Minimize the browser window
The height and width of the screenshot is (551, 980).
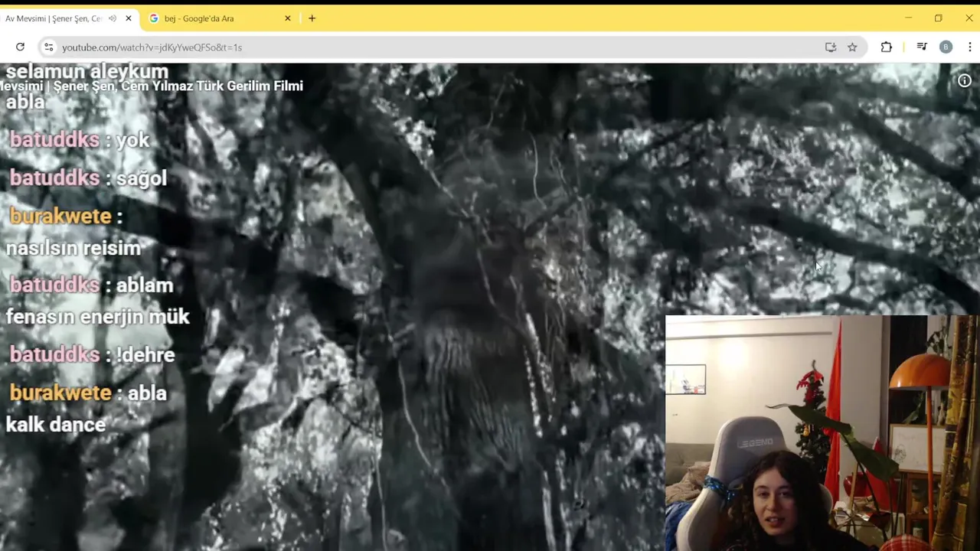908,18
